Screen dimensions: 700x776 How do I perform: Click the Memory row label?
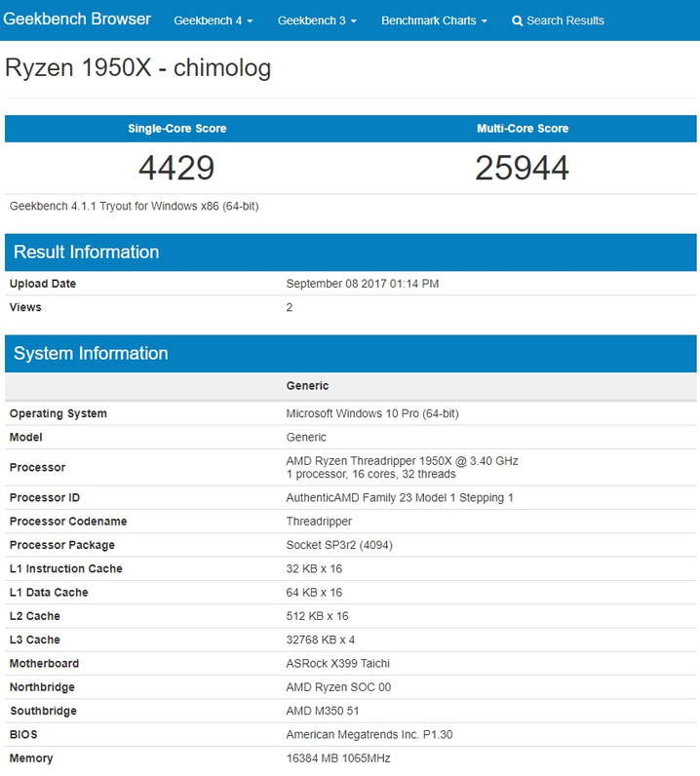pos(31,758)
